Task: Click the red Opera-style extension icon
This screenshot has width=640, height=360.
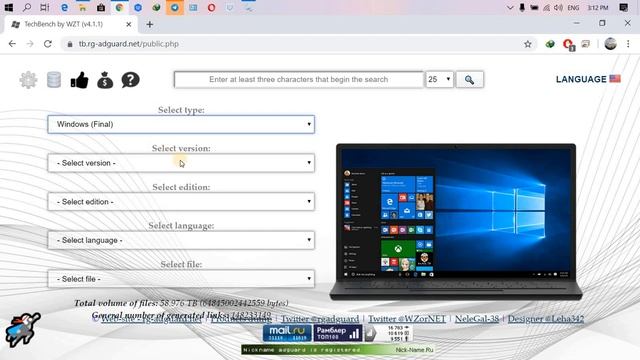Action: point(568,44)
